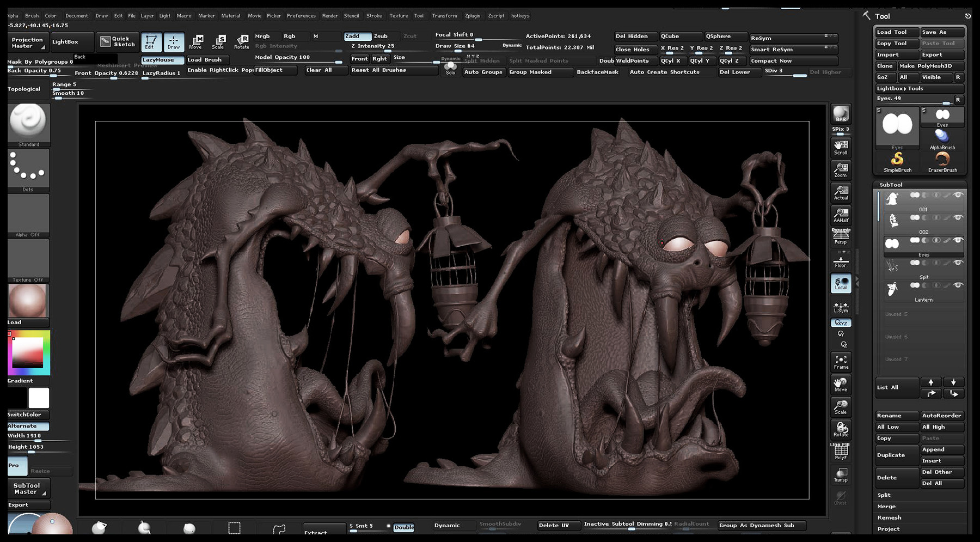
Task: Toggle visibility of the Spit subtool
Action: coord(958,263)
